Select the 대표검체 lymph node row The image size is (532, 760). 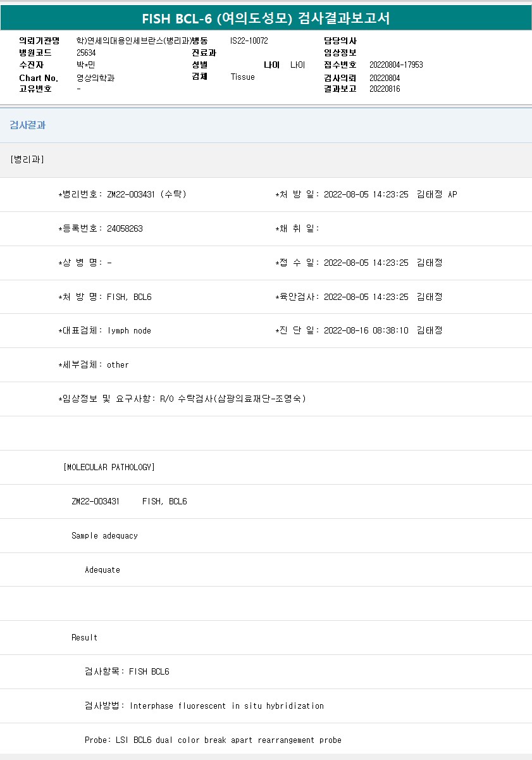pyautogui.click(x=105, y=330)
